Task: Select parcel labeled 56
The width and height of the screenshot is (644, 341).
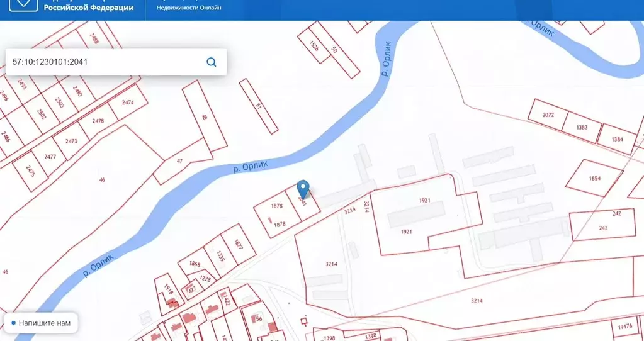Action: 259,319
